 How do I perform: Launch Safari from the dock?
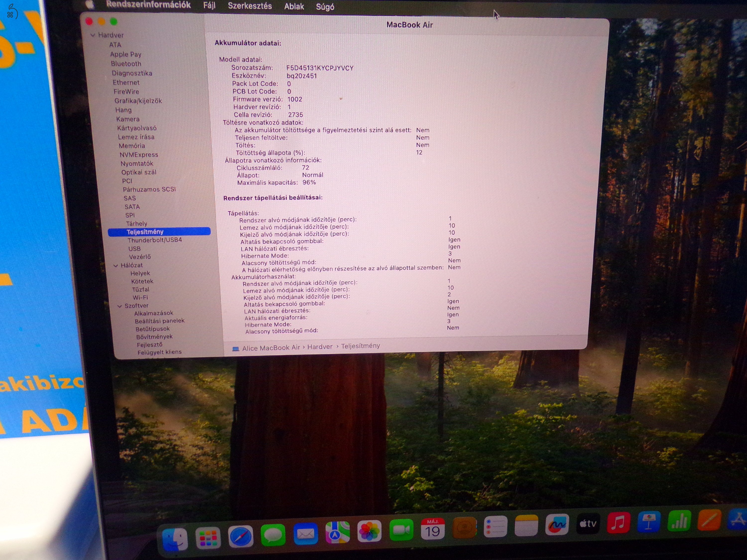[241, 536]
